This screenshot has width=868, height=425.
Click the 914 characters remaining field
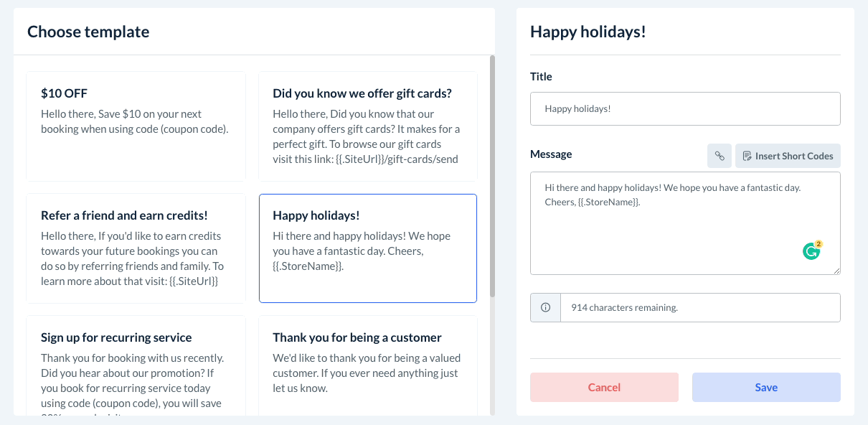tap(699, 307)
